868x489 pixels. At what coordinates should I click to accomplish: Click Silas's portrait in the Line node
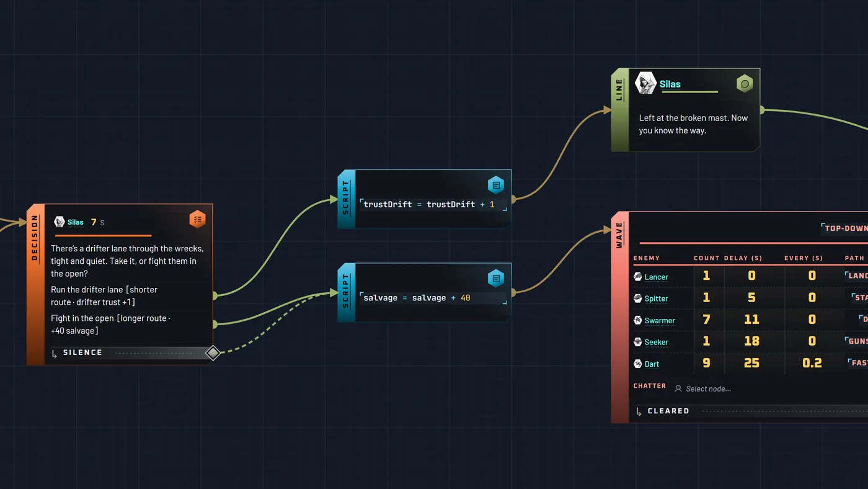pyautogui.click(x=645, y=83)
